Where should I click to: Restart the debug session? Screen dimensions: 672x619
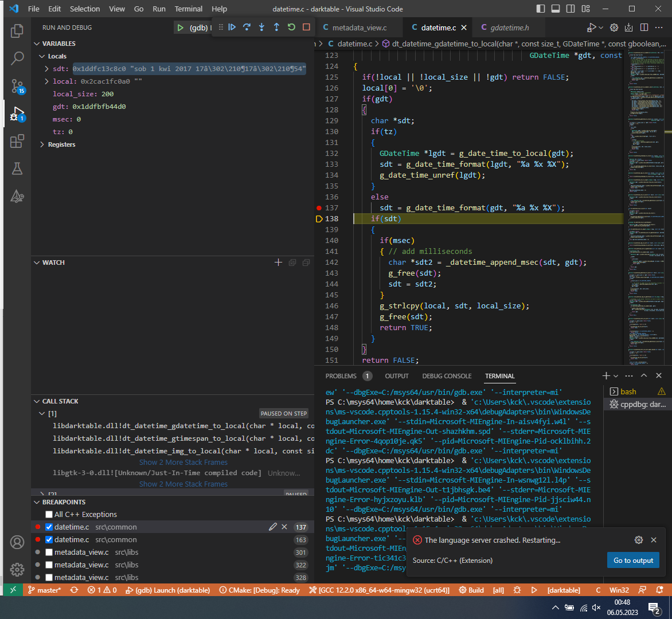coord(291,27)
